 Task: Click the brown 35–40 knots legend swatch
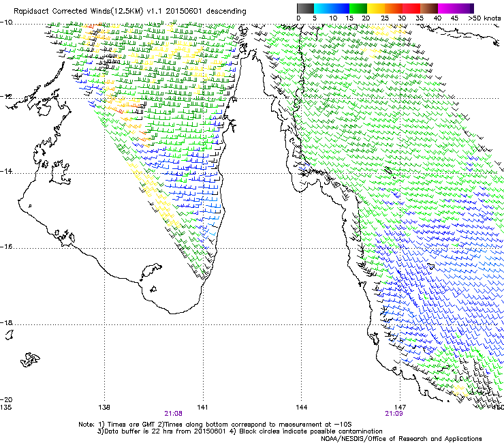(x=429, y=8)
